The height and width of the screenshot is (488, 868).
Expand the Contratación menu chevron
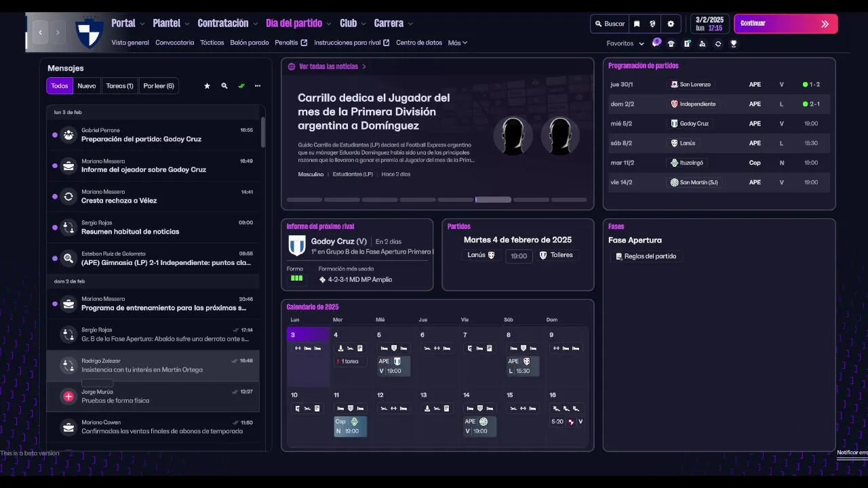[256, 24]
